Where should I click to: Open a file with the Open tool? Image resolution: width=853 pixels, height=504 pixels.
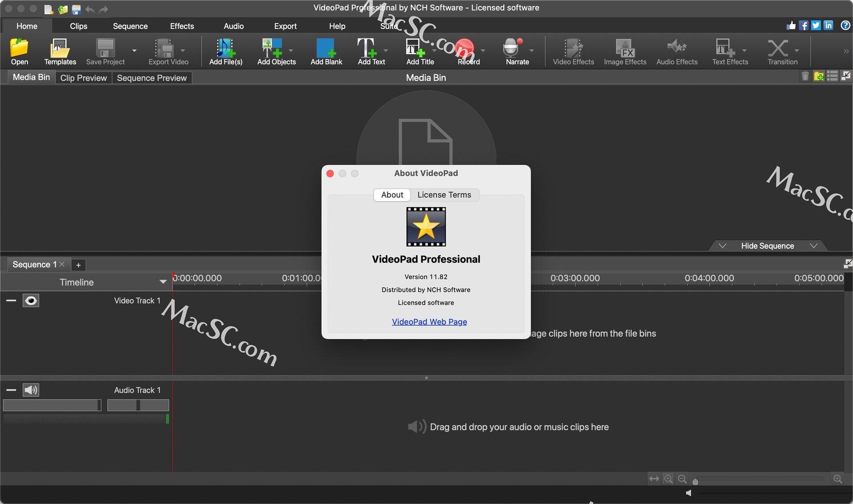pos(19,51)
